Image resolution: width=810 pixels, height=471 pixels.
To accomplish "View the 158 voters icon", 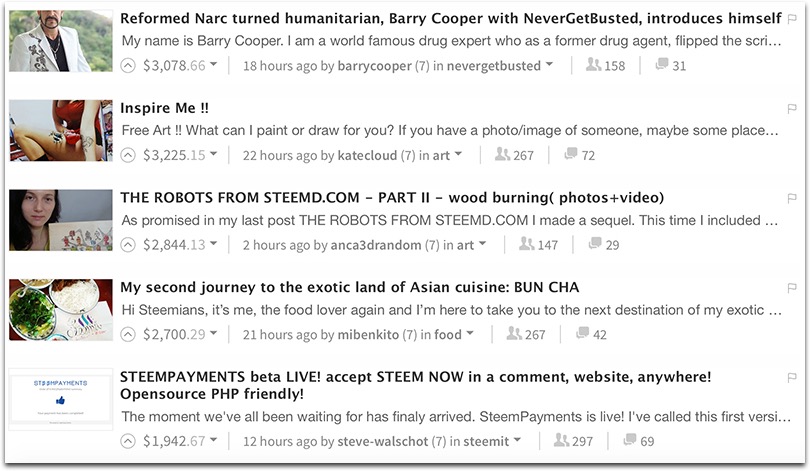I will tap(594, 65).
